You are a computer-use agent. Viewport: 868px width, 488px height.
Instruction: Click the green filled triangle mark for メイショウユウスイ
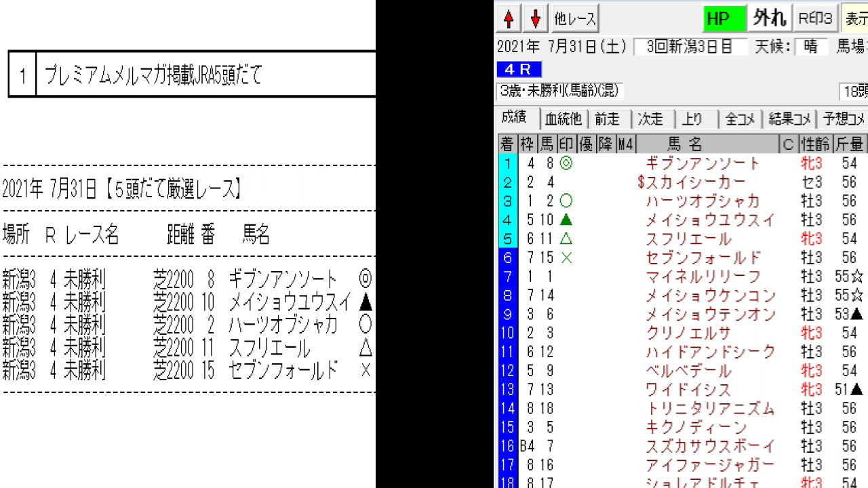tap(566, 220)
